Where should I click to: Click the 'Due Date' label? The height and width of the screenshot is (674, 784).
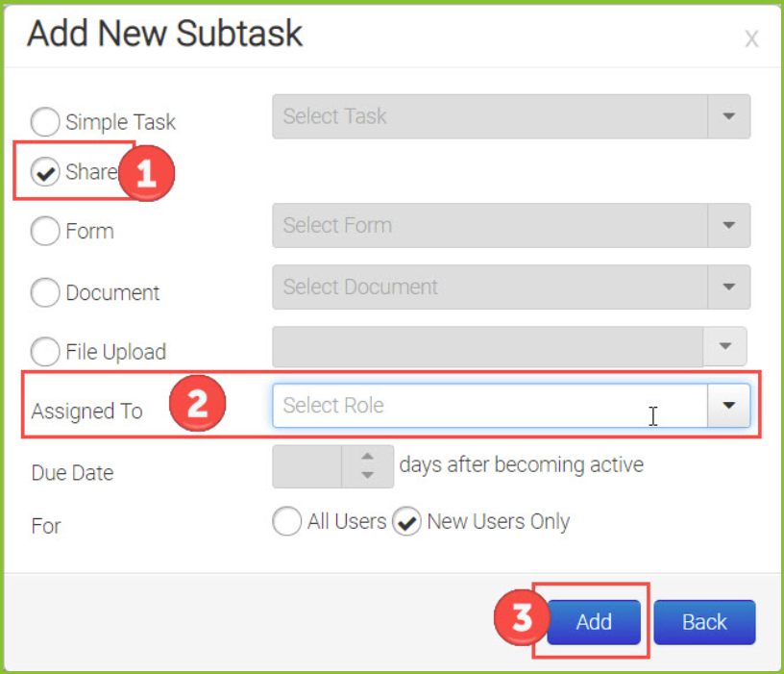tap(72, 473)
